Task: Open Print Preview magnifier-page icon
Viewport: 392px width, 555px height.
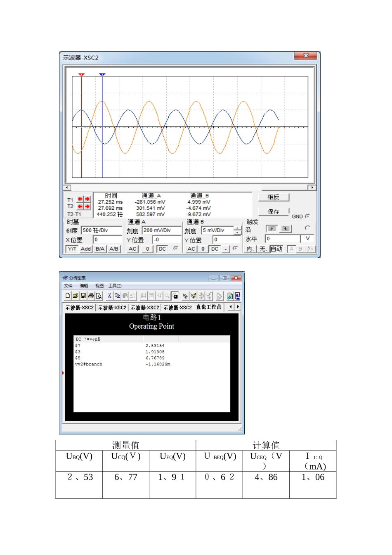Action: coord(99,296)
